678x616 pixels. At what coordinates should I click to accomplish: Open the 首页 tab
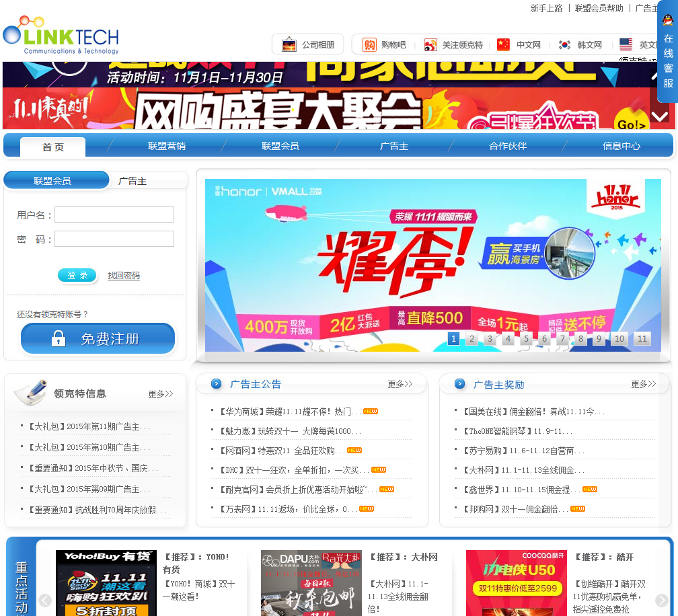pyautogui.click(x=52, y=147)
